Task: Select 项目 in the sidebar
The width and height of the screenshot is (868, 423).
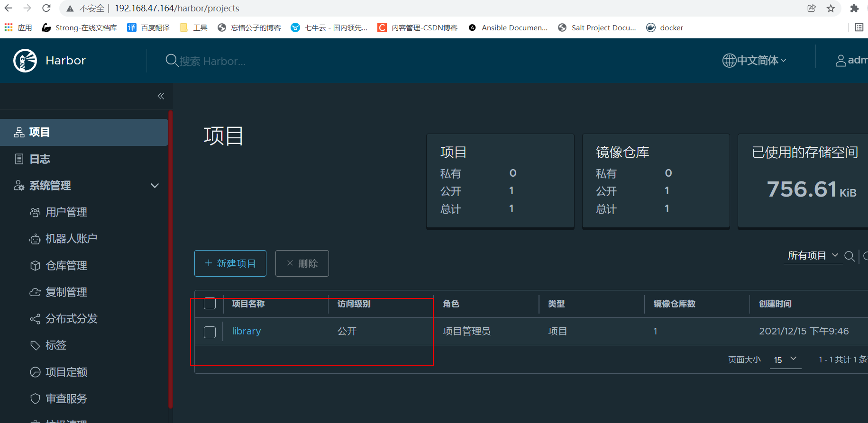Action: pos(84,132)
